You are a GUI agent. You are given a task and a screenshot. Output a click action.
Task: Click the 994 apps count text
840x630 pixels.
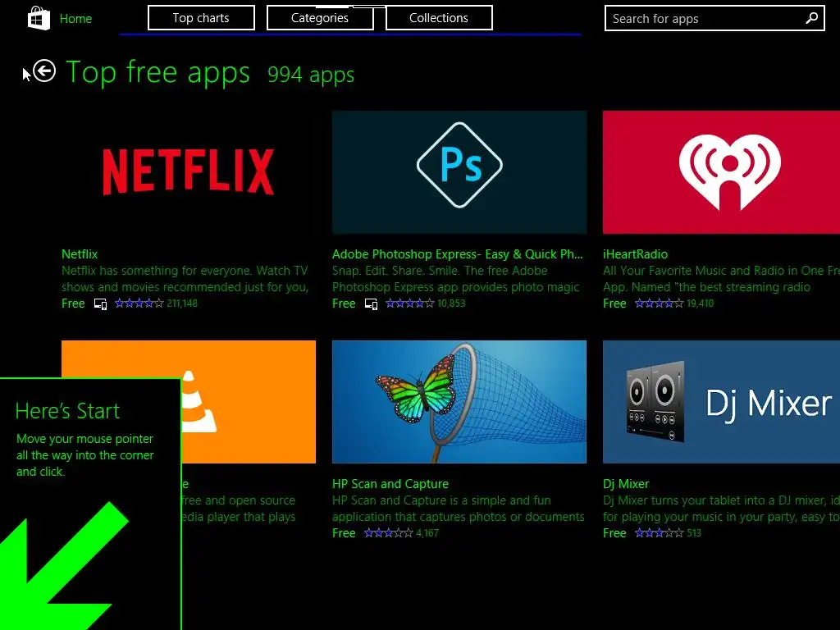[311, 75]
